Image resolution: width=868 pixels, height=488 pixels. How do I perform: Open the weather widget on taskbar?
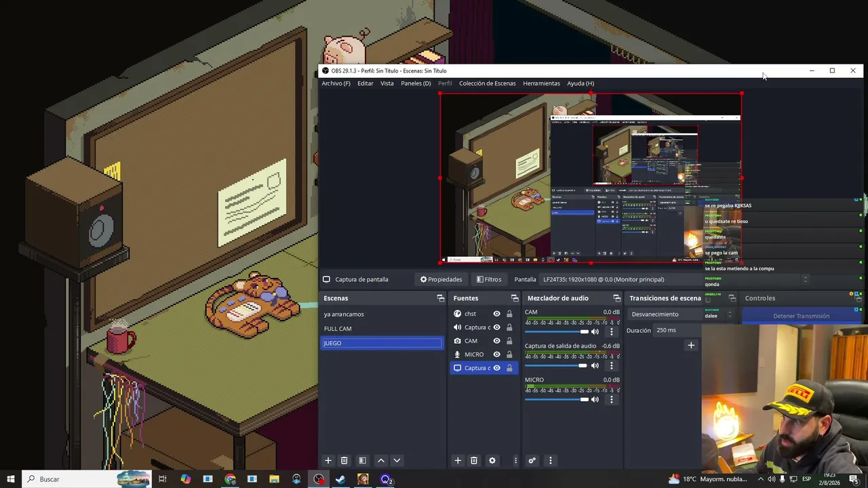click(x=707, y=479)
